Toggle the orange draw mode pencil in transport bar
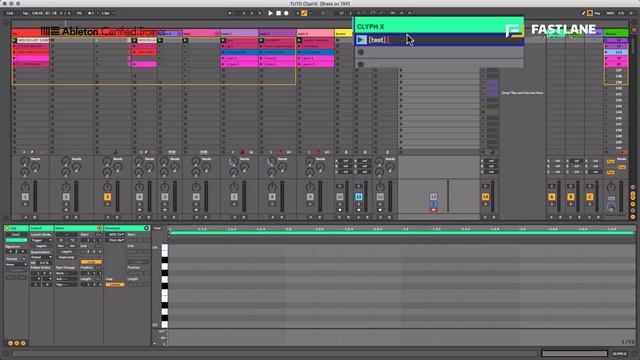The width and height of the screenshot is (640, 360). 304,13
